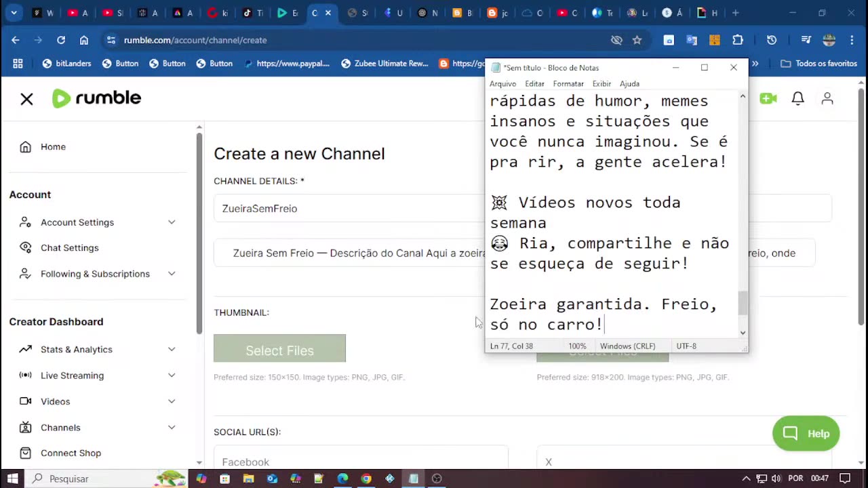Open Connect Shop in sidebar
The height and width of the screenshot is (488, 868).
[71, 453]
